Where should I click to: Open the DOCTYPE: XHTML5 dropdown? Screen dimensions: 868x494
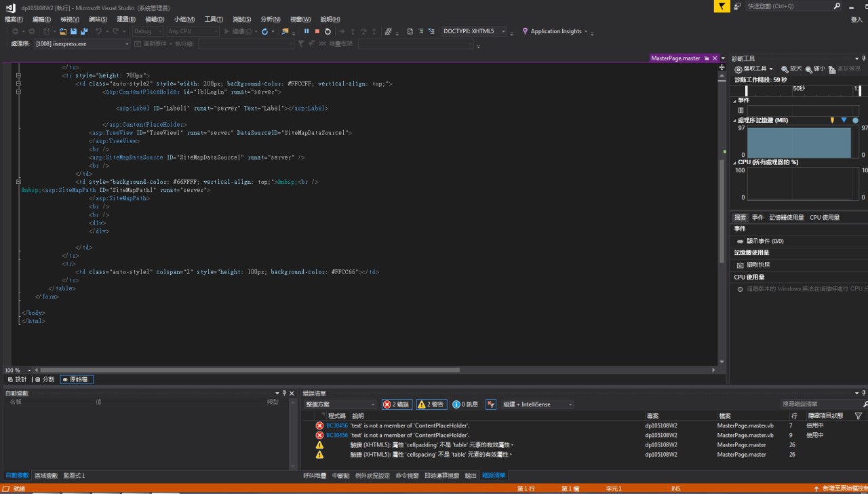point(503,31)
